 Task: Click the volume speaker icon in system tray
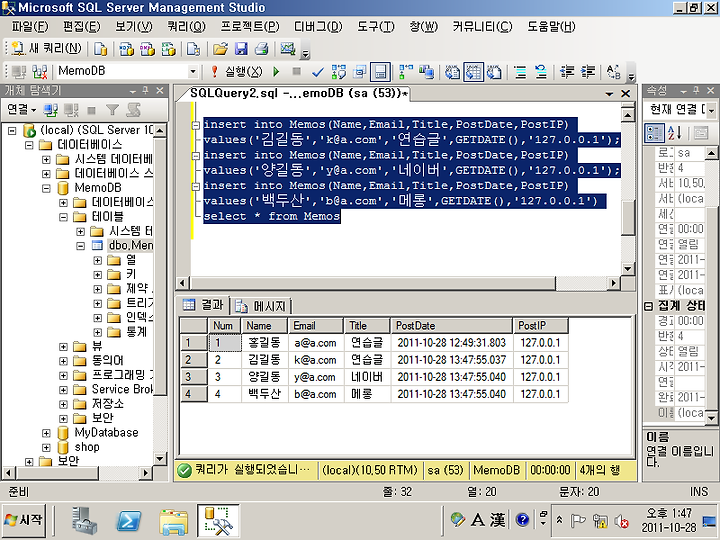tap(622, 521)
